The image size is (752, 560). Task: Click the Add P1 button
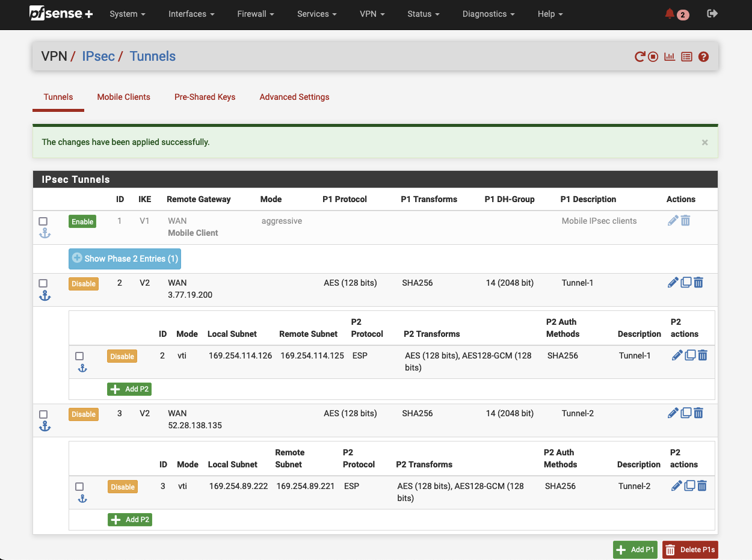tap(635, 549)
